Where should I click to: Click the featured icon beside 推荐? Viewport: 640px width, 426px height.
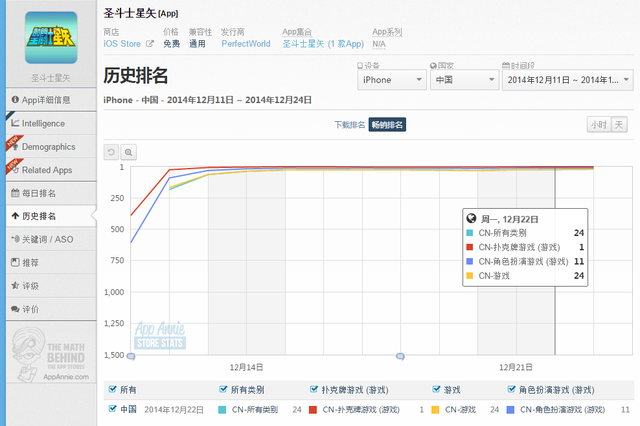coord(15,262)
